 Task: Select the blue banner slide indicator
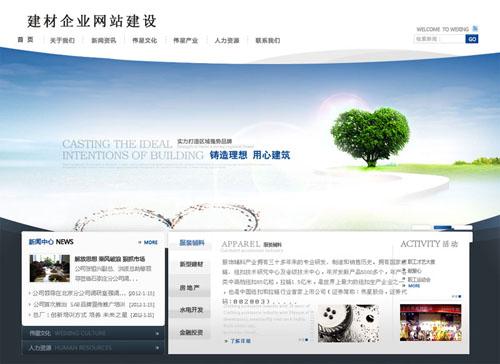click(x=442, y=227)
